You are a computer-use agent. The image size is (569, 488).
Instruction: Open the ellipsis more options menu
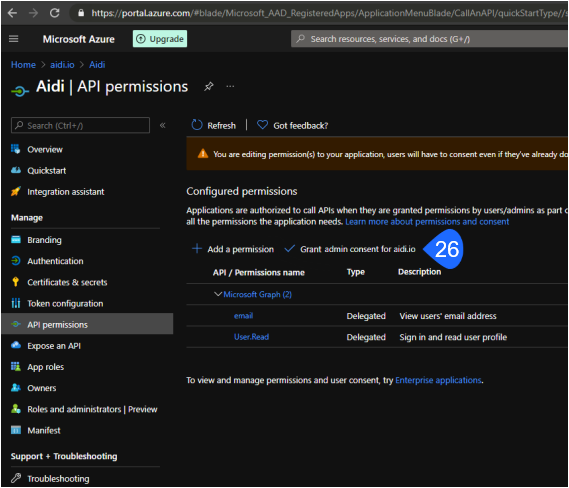[230, 86]
